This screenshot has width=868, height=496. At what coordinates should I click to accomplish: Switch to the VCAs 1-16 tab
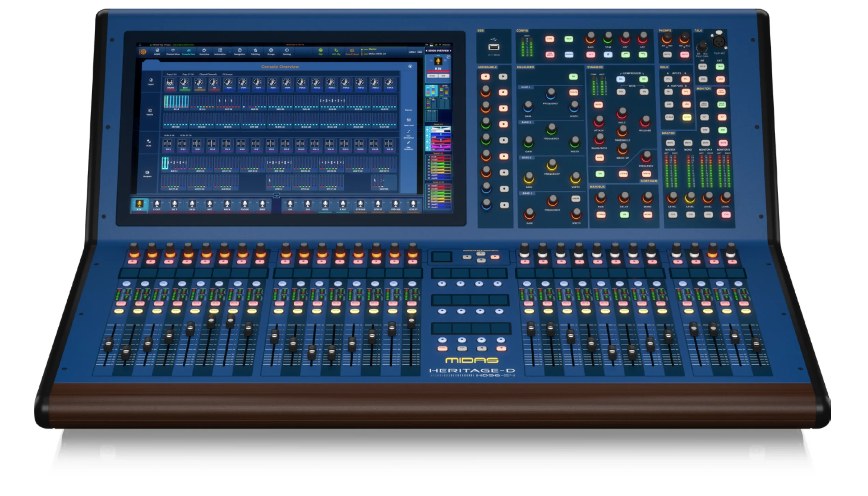(169, 135)
